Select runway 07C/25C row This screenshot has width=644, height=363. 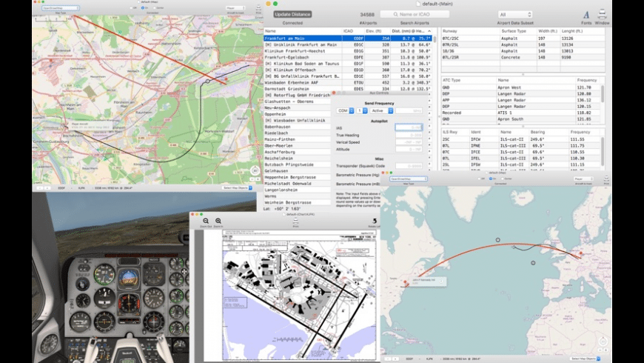pos(523,39)
